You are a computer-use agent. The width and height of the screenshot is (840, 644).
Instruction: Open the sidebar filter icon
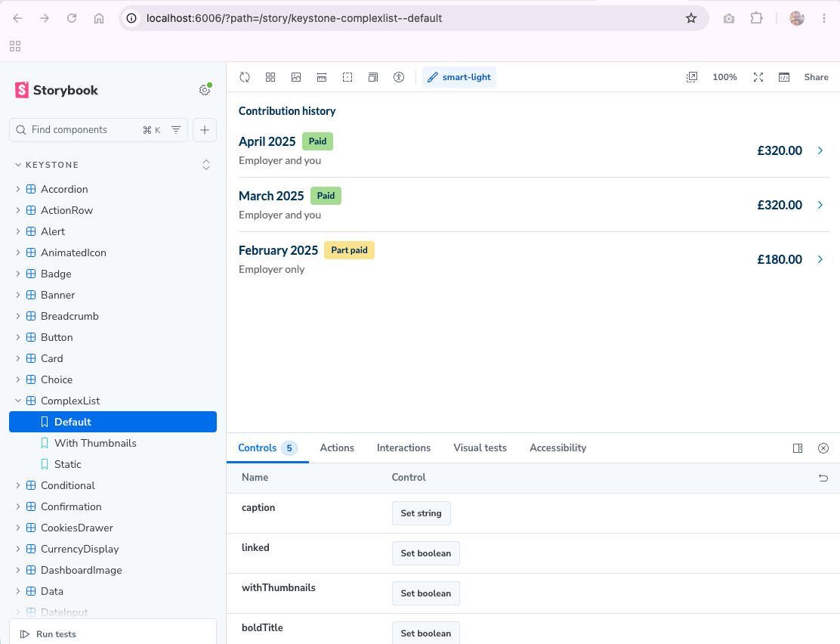176,130
